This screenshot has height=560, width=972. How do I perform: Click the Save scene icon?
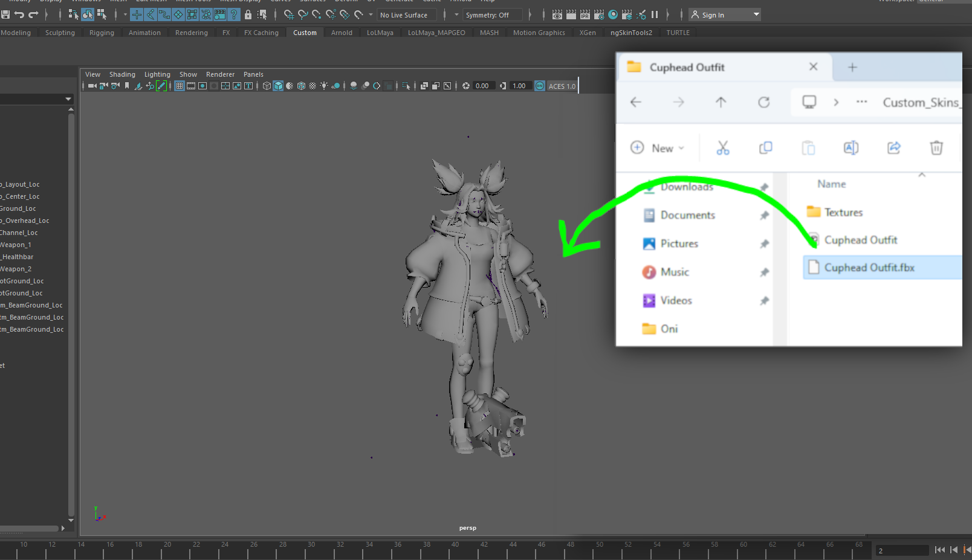(x=5, y=14)
